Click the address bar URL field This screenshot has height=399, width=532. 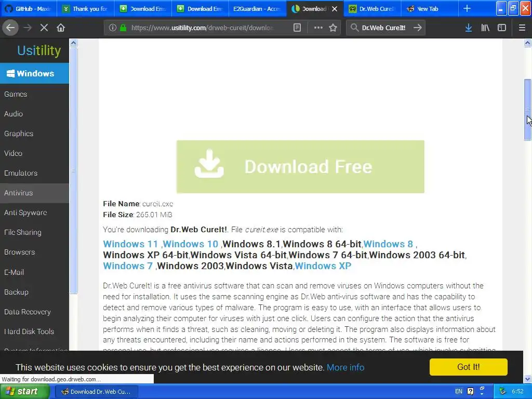[x=202, y=28]
